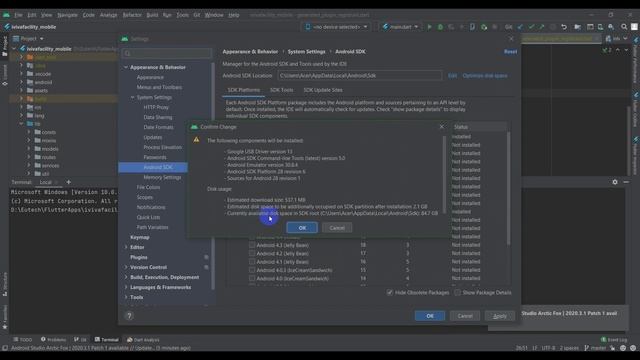Image resolution: width=640 pixels, height=360 pixels.
Task: Open the SDK Manager icon in toolbar
Action: (611, 27)
